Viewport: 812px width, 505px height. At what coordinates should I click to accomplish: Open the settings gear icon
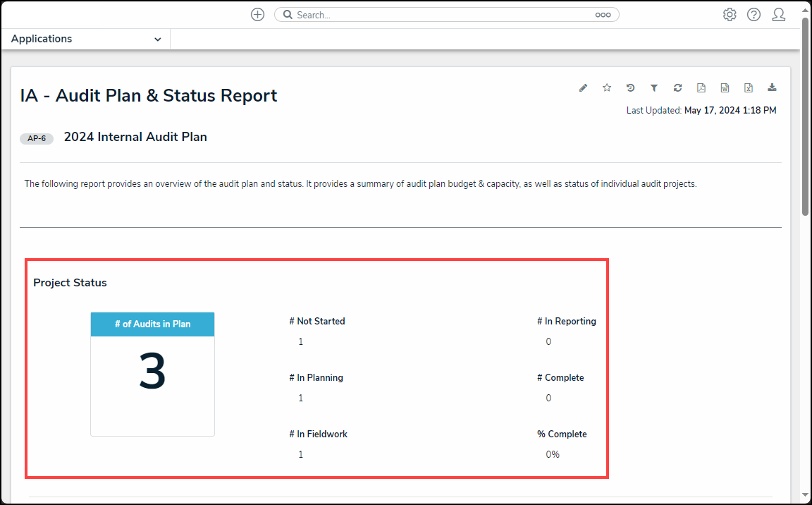730,15
